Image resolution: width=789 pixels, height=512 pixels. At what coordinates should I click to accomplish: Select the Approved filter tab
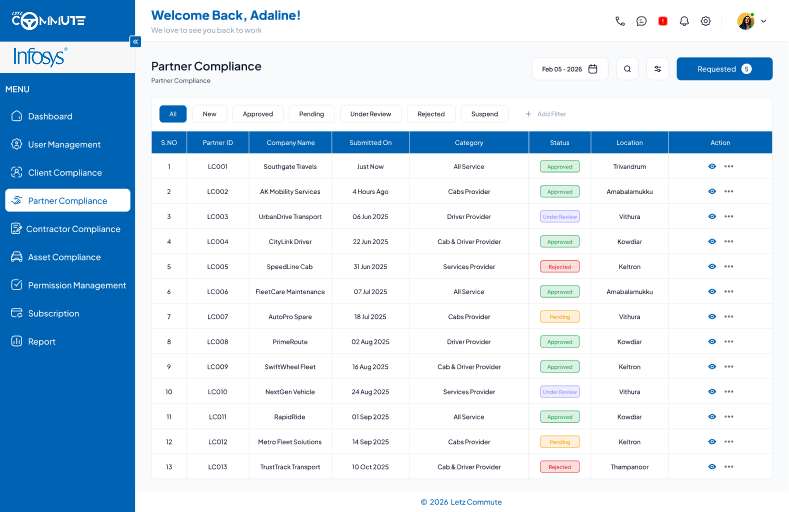pyautogui.click(x=258, y=114)
